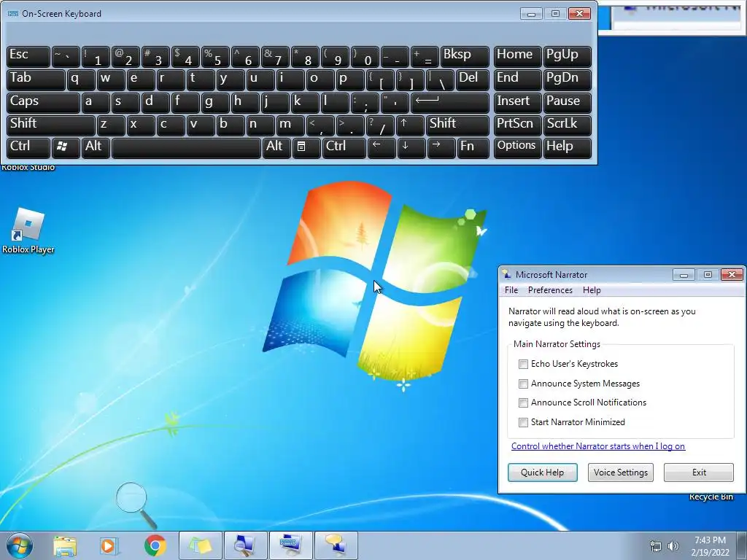Screen dimensions: 747x560
Task: Click the Show desktop button
Action: [x=741, y=546]
